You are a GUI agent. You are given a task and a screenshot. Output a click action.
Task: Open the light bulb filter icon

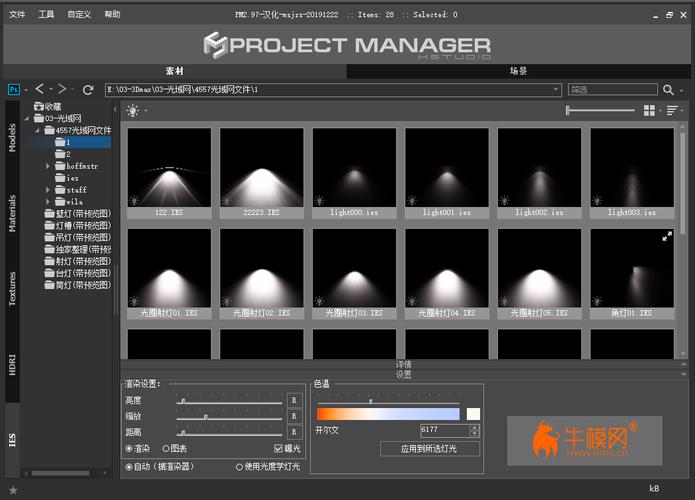(x=133, y=110)
